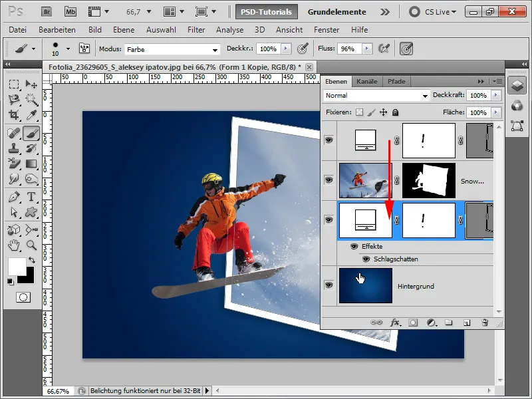The height and width of the screenshot is (399, 532).
Task: Select the Lasso tool
Action: (x=14, y=100)
